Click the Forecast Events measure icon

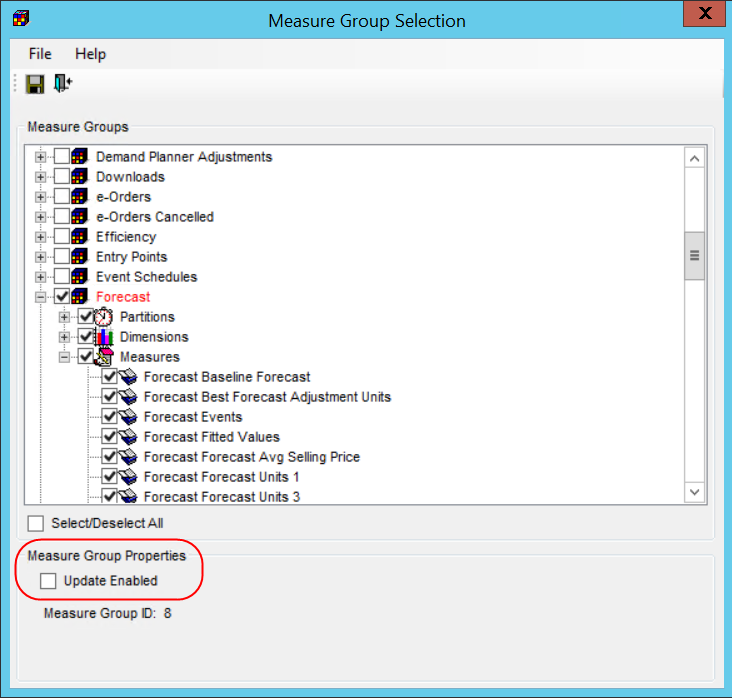coord(128,417)
